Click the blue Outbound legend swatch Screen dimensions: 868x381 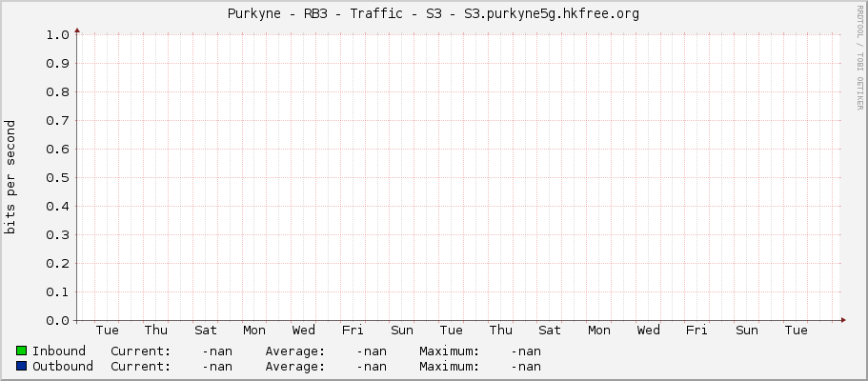[22, 366]
